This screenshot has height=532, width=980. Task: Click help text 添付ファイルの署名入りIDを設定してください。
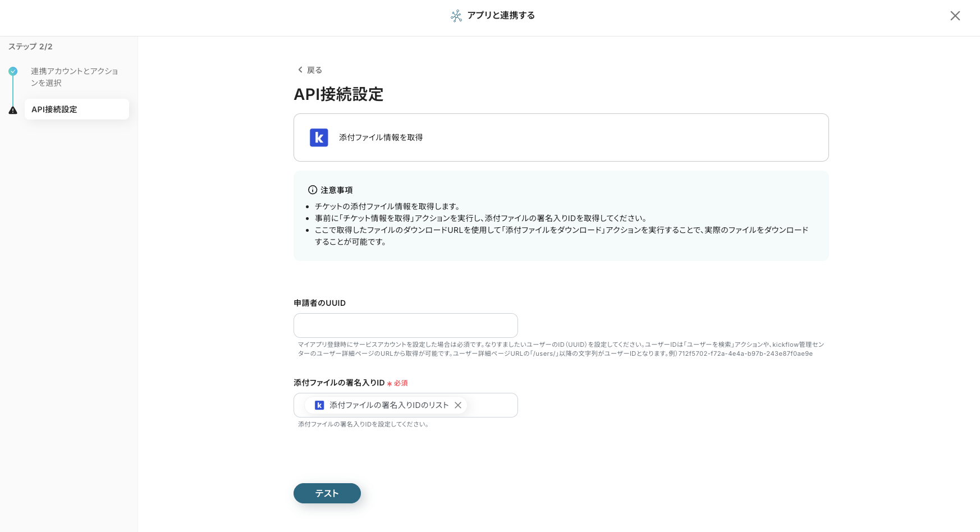point(364,424)
